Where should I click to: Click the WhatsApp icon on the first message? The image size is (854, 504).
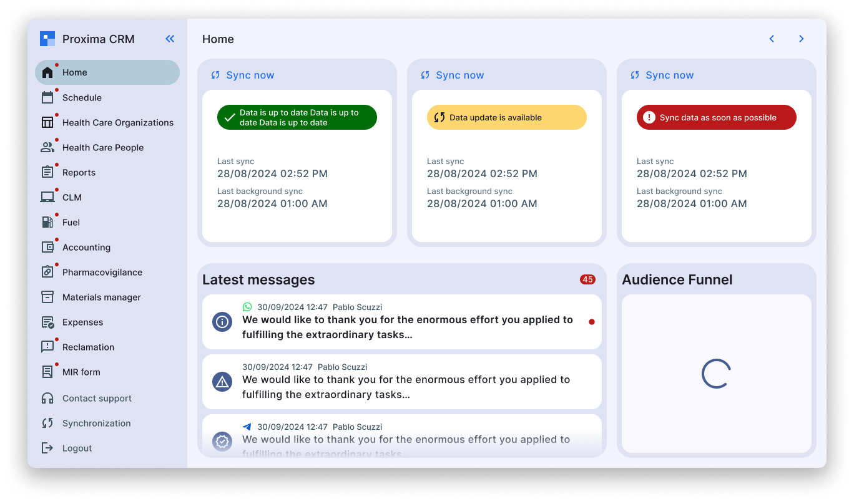(248, 307)
